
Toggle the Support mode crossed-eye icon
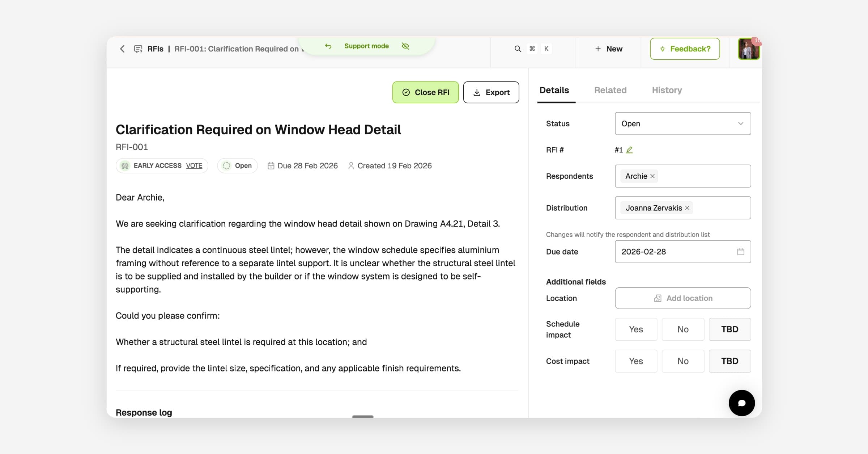pyautogui.click(x=405, y=46)
